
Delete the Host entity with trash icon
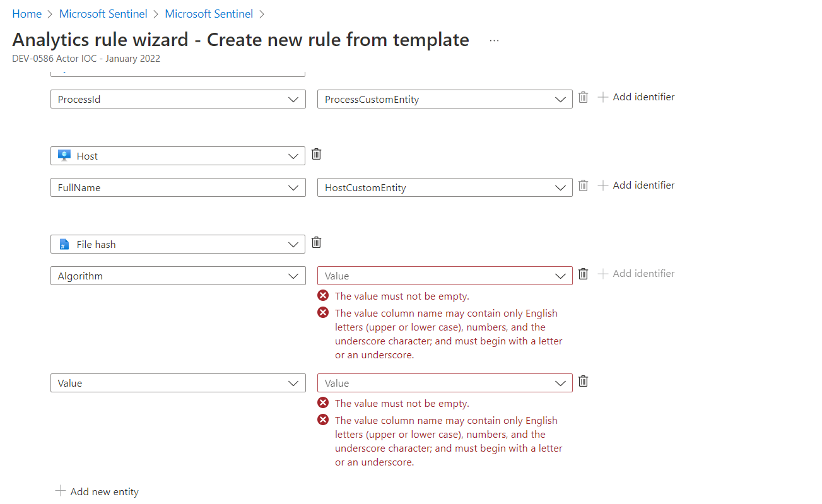coord(317,155)
